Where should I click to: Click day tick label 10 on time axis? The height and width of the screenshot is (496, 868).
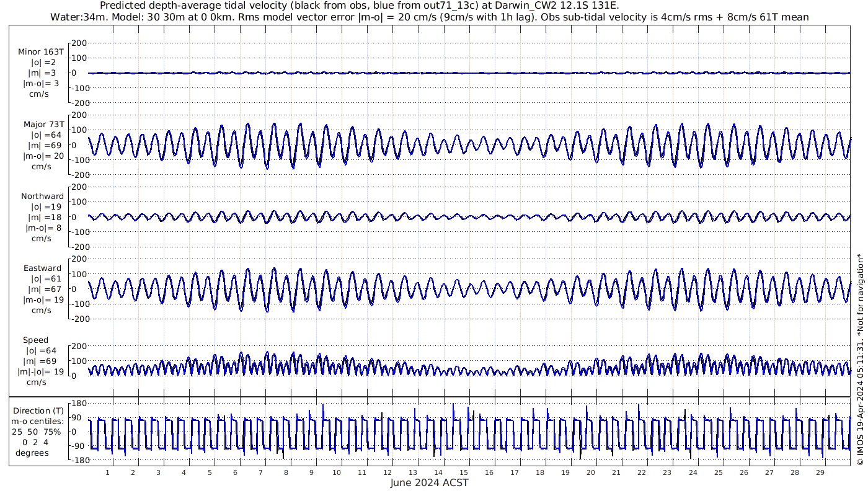[x=337, y=472]
